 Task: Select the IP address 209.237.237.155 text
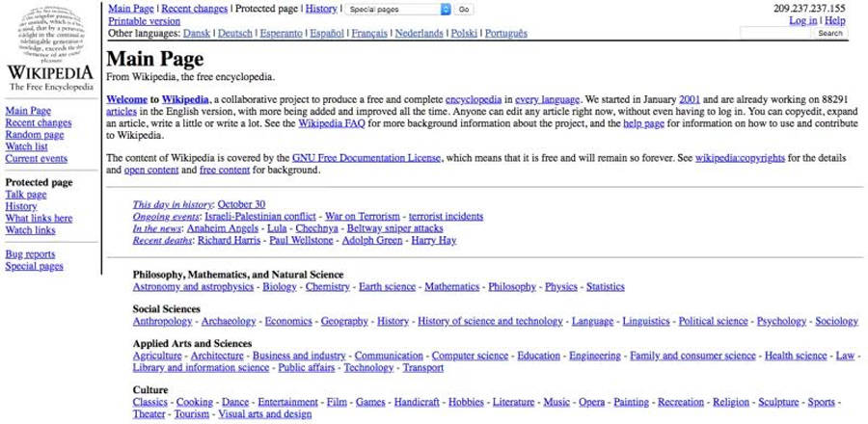[809, 9]
